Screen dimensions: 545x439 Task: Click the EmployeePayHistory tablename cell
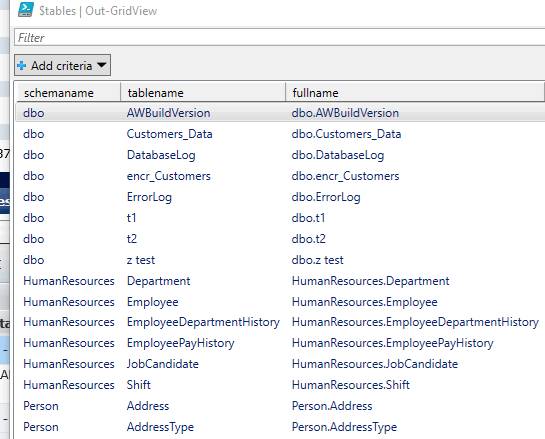click(180, 343)
